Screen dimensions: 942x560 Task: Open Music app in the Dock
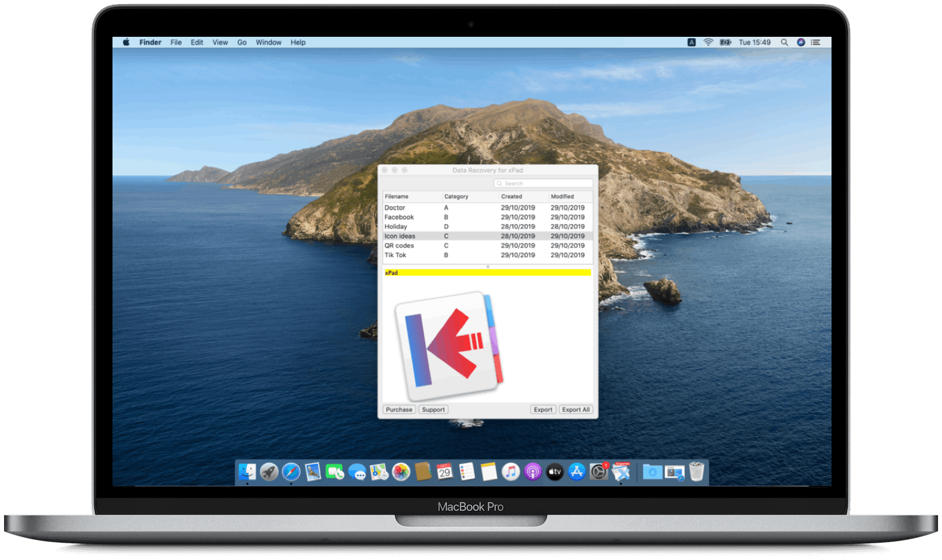511,472
